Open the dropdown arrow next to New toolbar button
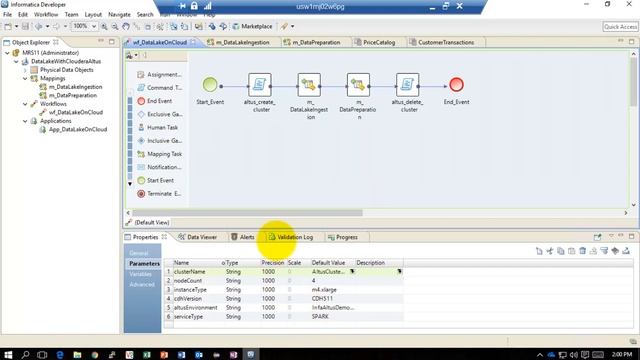 click(16, 27)
